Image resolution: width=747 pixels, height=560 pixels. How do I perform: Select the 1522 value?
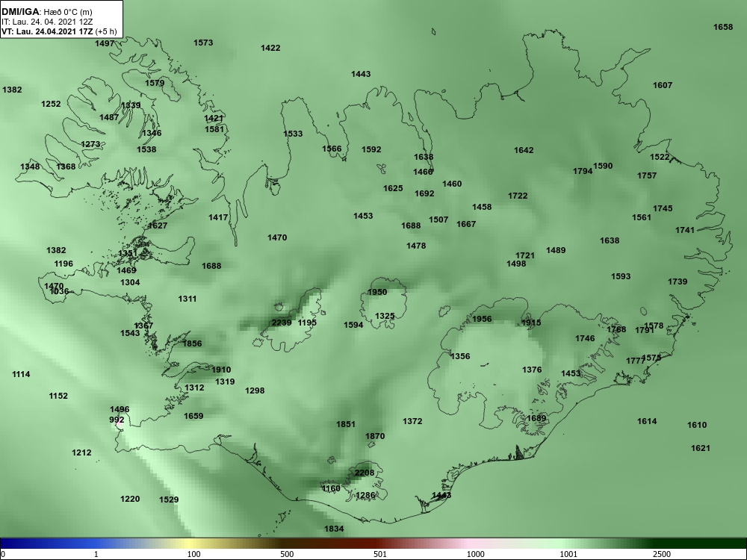click(660, 157)
